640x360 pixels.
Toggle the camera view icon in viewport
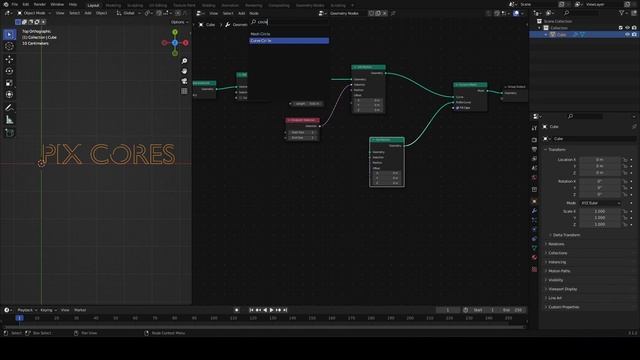pyautogui.click(x=184, y=81)
